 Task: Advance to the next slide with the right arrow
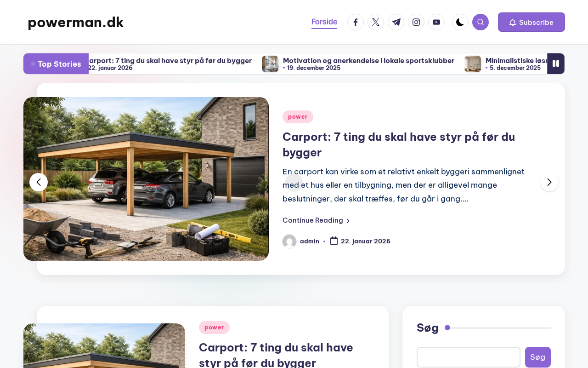(x=549, y=182)
